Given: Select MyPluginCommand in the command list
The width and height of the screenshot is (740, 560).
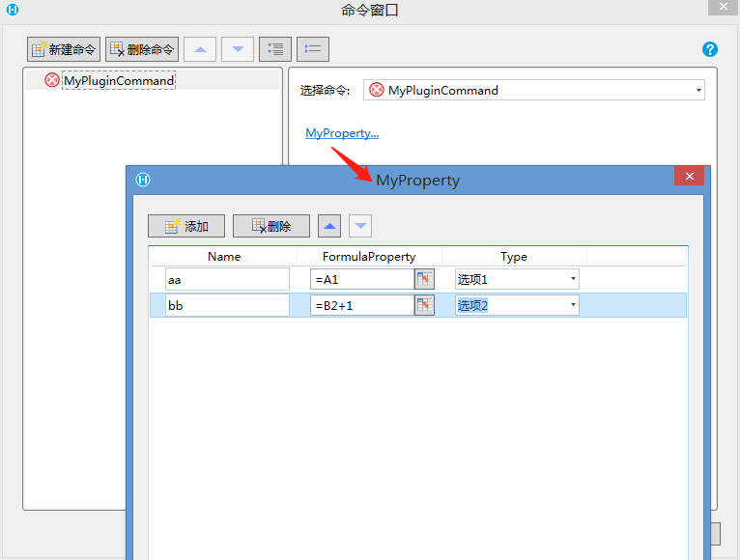Looking at the screenshot, I should coord(119,81).
